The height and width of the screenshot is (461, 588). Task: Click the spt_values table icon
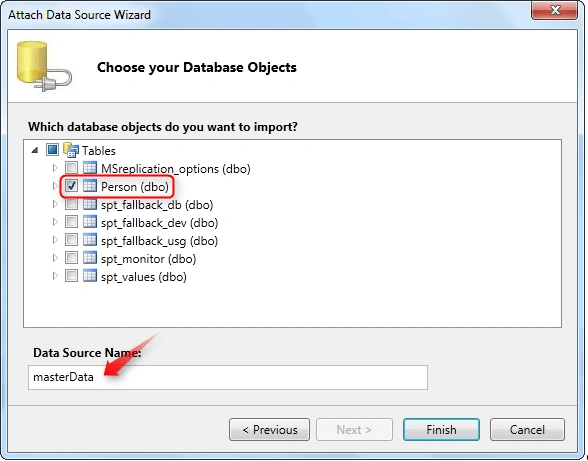click(x=90, y=276)
